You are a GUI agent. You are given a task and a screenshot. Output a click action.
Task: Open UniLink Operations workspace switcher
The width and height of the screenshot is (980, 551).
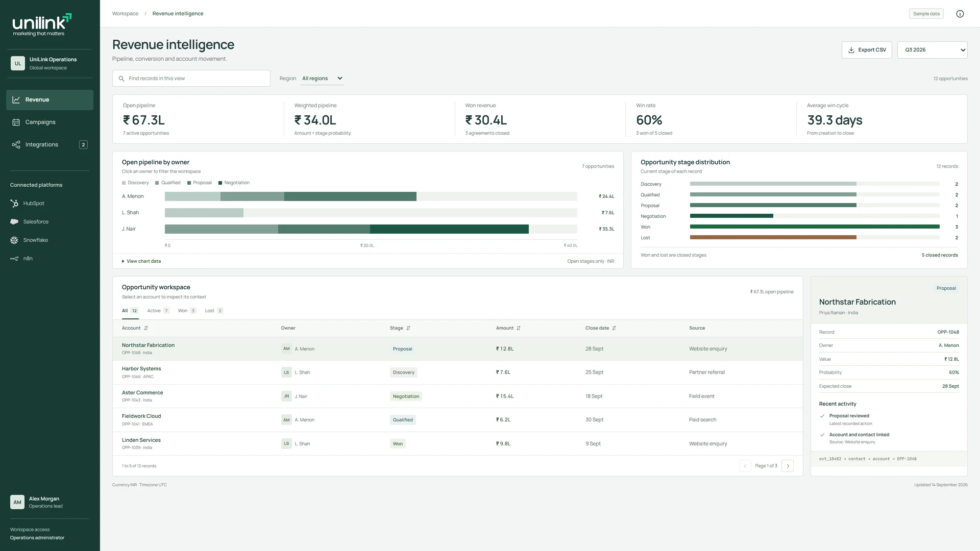50,64
